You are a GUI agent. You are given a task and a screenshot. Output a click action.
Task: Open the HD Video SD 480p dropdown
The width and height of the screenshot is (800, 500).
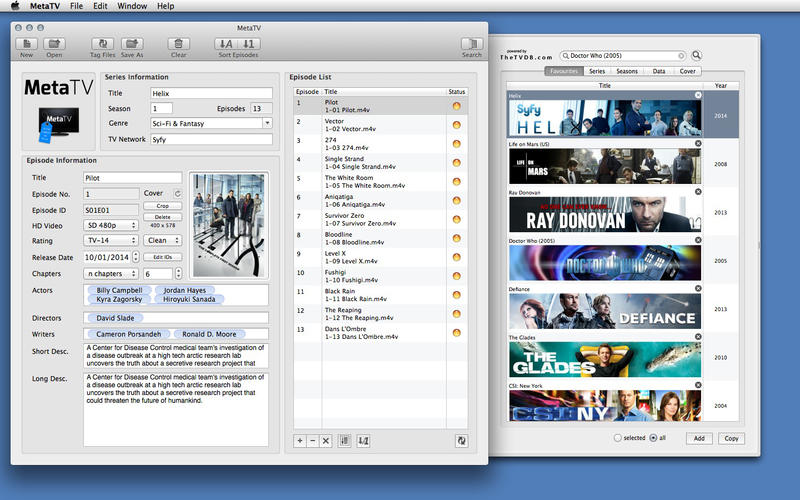point(111,225)
